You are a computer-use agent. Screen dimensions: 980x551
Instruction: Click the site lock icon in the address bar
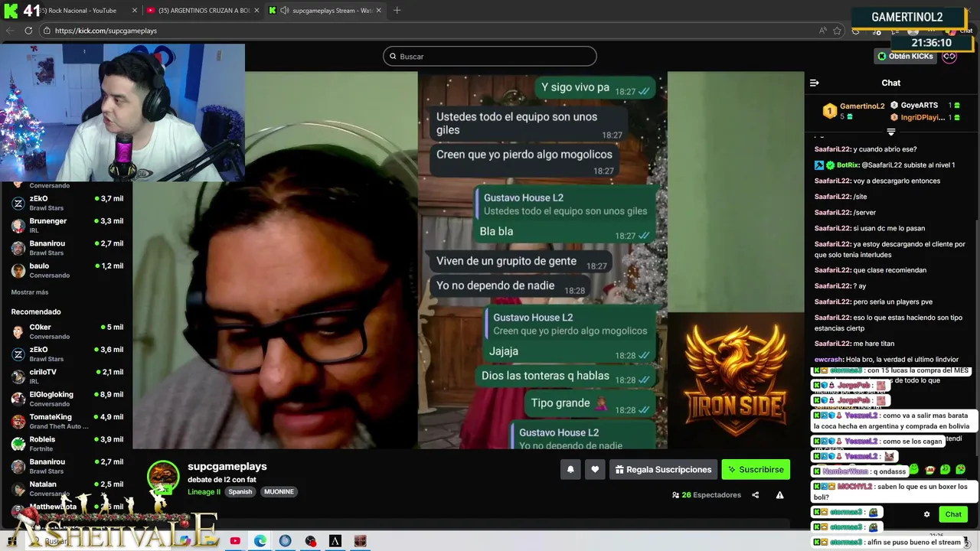pyautogui.click(x=47, y=31)
